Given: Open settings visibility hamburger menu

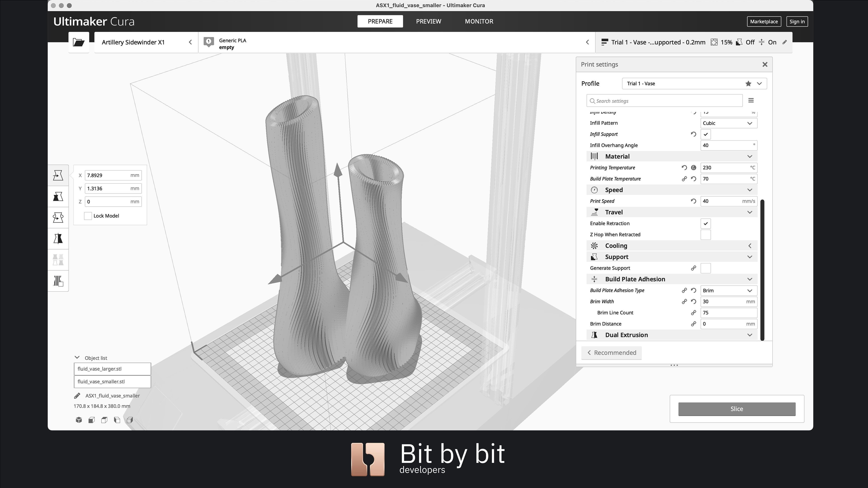Looking at the screenshot, I should (x=751, y=100).
